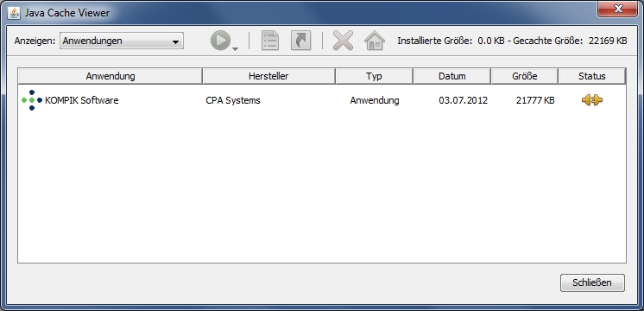Click the Anwendung type cell
This screenshot has width=644, height=311.
(x=375, y=100)
